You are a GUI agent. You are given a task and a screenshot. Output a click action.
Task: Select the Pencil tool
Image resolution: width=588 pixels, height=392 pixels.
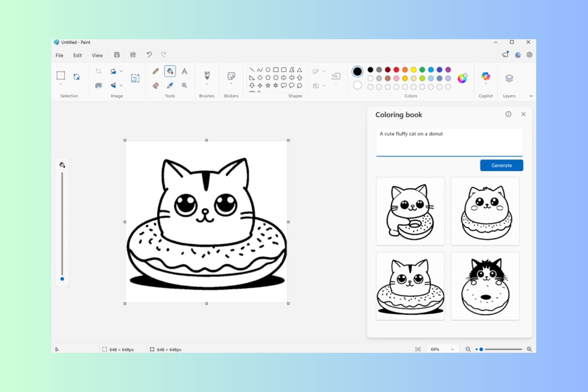pyautogui.click(x=155, y=71)
